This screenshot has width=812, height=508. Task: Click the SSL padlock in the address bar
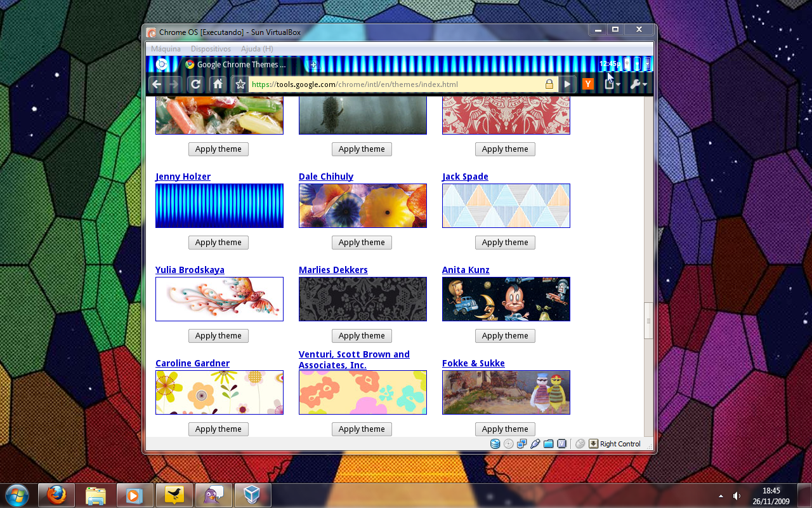tap(549, 84)
